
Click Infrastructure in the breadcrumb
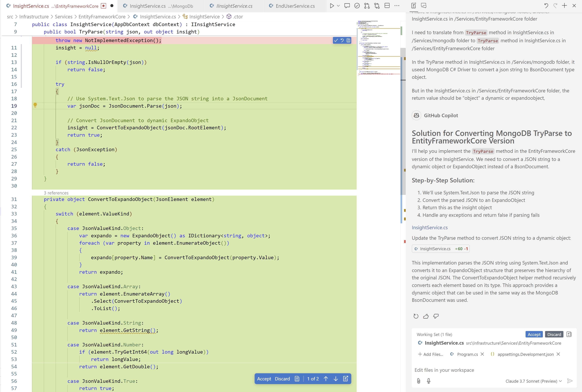point(34,17)
